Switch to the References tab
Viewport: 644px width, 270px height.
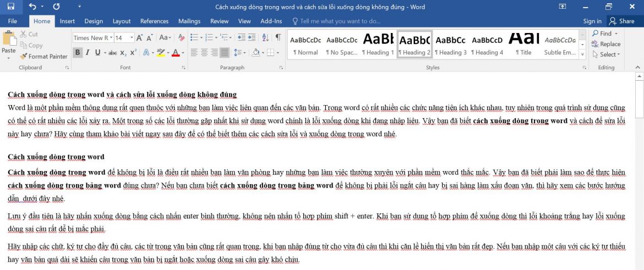coord(155,21)
